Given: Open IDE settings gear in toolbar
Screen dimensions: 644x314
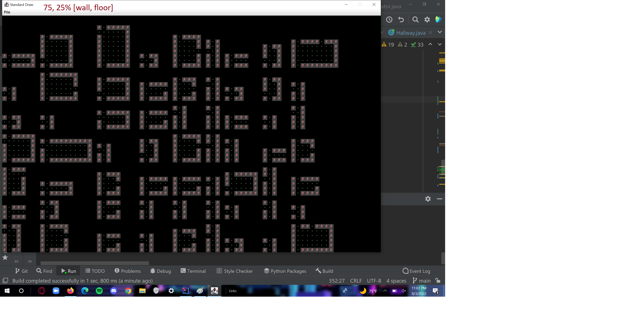Looking at the screenshot, I should (x=427, y=20).
